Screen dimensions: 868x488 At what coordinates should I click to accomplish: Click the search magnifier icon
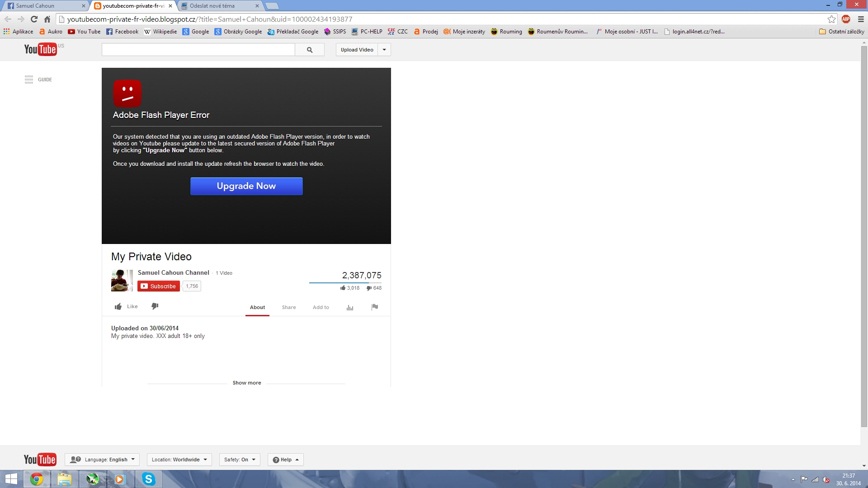[310, 50]
